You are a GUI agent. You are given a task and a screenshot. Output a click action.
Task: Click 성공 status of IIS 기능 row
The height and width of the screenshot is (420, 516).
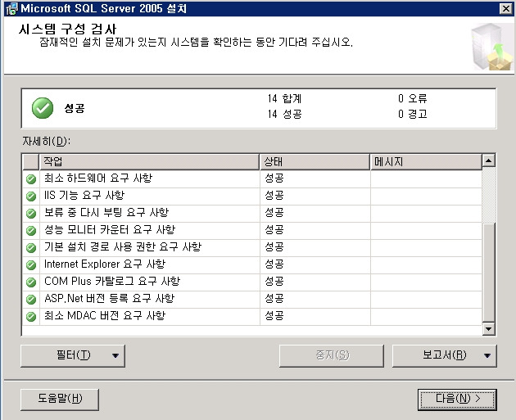[274, 196]
